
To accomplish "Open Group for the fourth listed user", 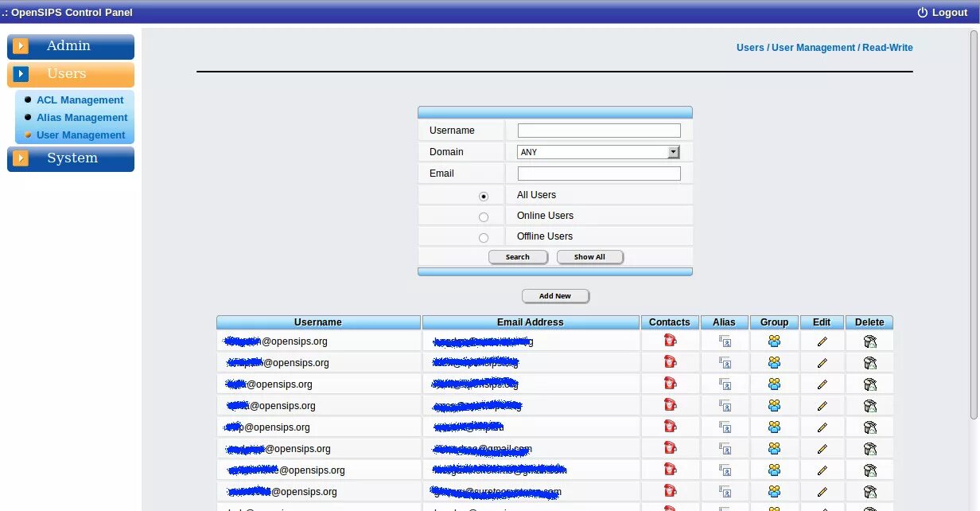I will pyautogui.click(x=774, y=406).
